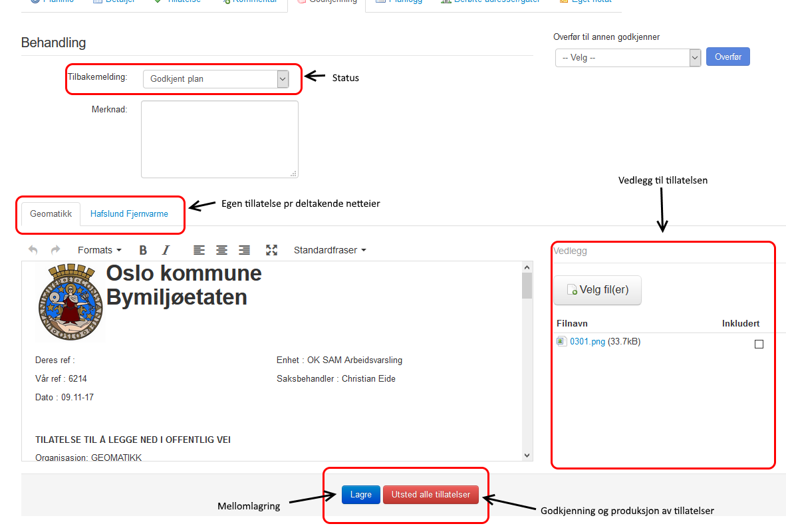Click the 'Oslo kommune' heading text
The width and height of the screenshot is (786, 532).
184,273
